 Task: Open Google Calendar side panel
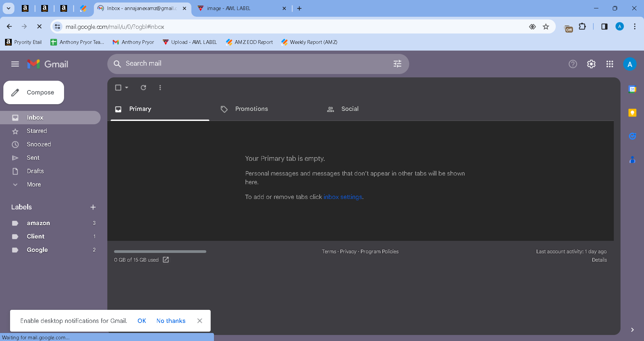pyautogui.click(x=632, y=89)
